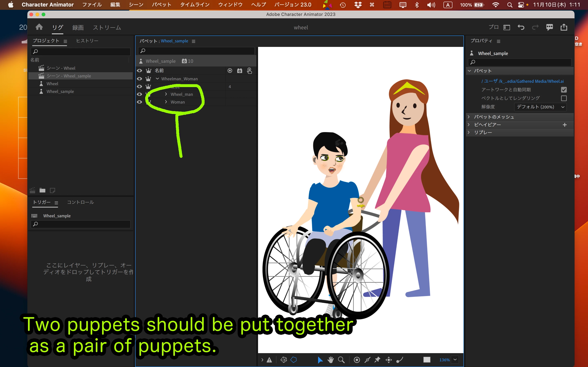Click the Undo arrow icon
Viewport: 588px width, 367px height.
point(521,27)
